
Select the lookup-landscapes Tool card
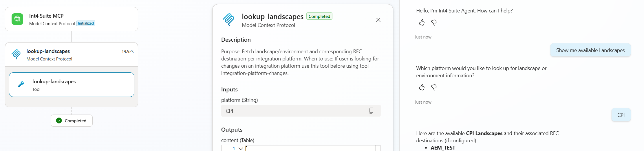(72, 84)
